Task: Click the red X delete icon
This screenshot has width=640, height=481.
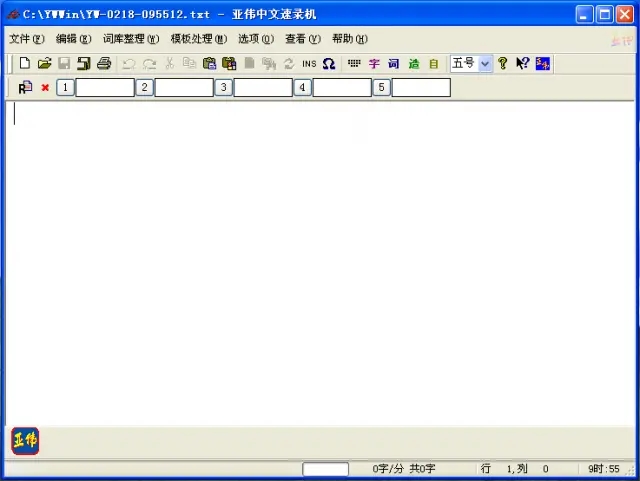Action: tap(45, 87)
